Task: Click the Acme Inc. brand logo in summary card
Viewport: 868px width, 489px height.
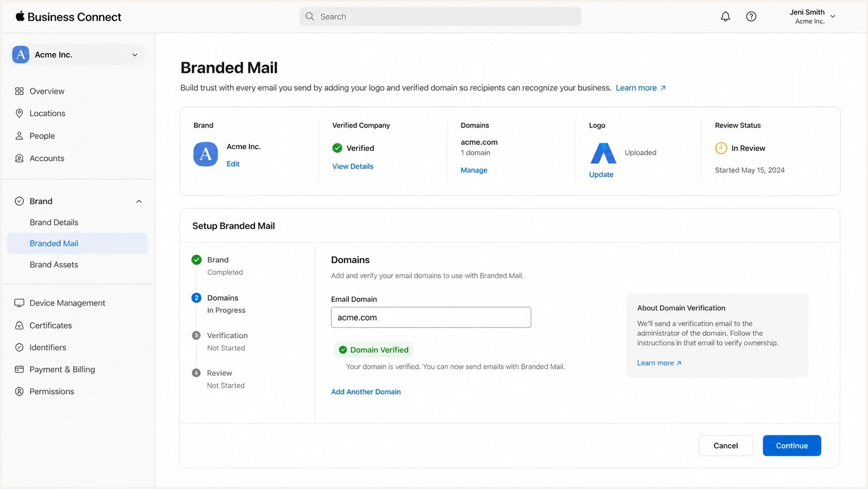Action: tap(206, 154)
